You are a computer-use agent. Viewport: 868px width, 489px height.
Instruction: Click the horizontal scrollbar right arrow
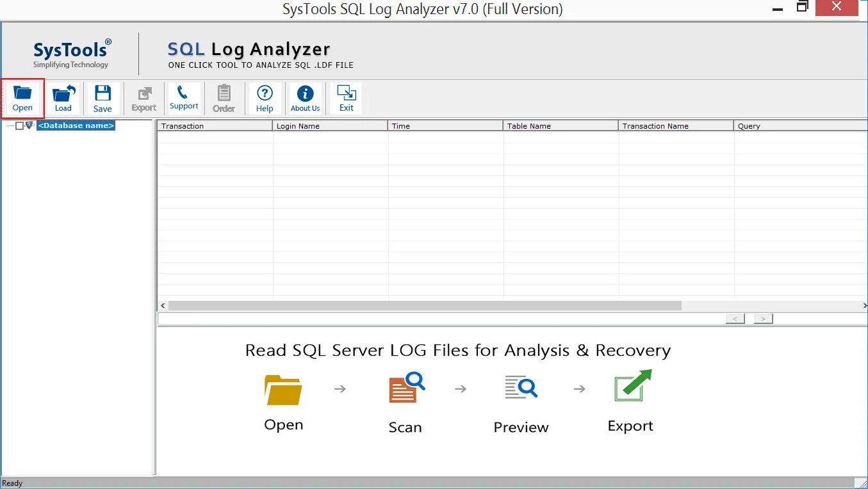864,306
